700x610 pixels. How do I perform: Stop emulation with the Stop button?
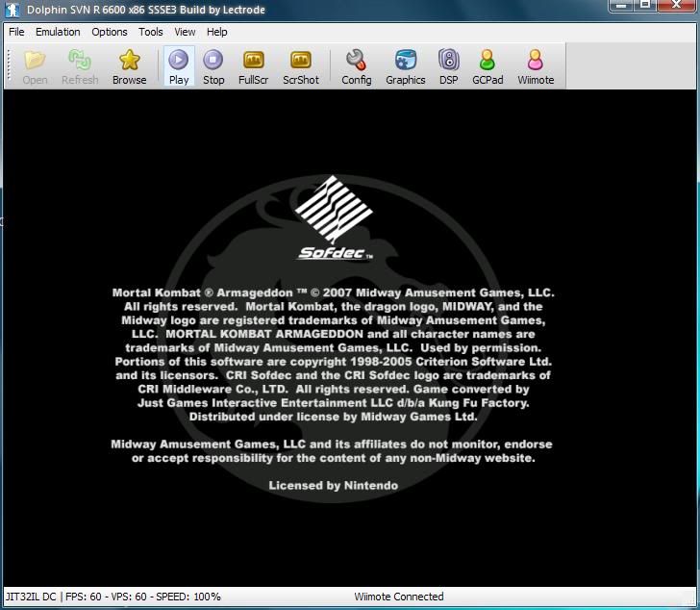(213, 66)
